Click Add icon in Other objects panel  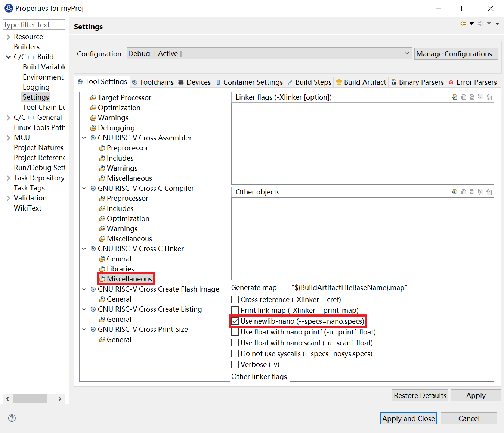click(455, 192)
